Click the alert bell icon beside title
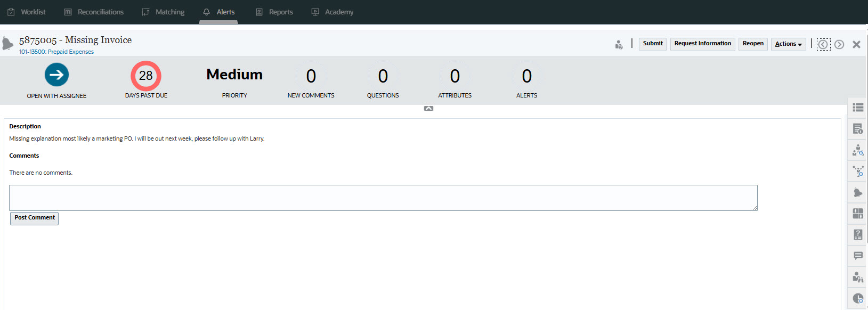This screenshot has height=310, width=868. click(x=7, y=44)
